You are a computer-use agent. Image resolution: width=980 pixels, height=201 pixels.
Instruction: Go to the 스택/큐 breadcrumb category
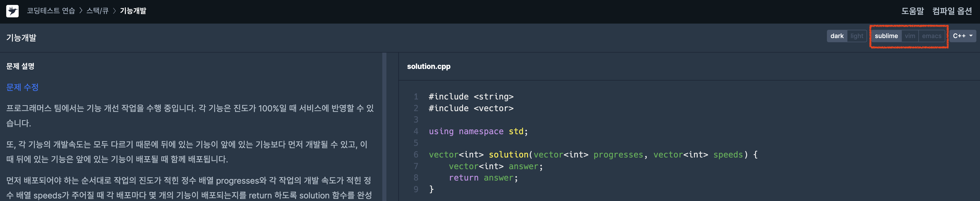pos(97,11)
